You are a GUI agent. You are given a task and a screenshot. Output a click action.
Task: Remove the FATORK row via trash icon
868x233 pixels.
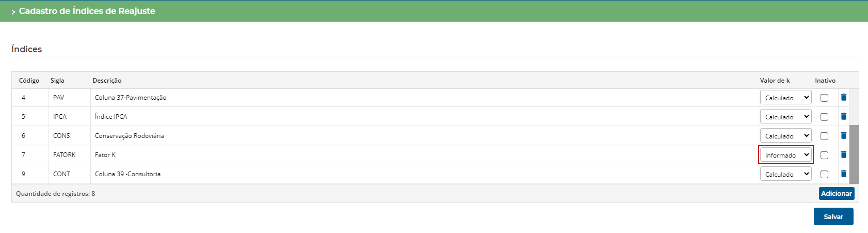[x=844, y=154]
